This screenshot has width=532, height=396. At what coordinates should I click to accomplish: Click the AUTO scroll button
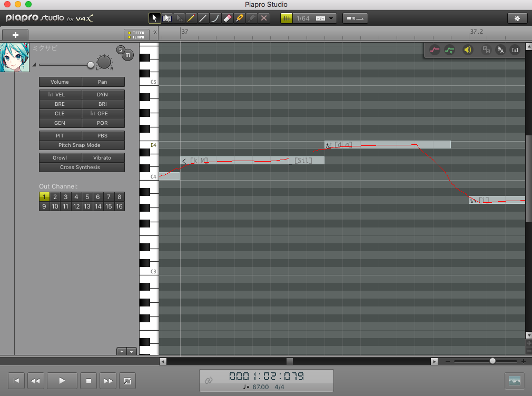355,18
